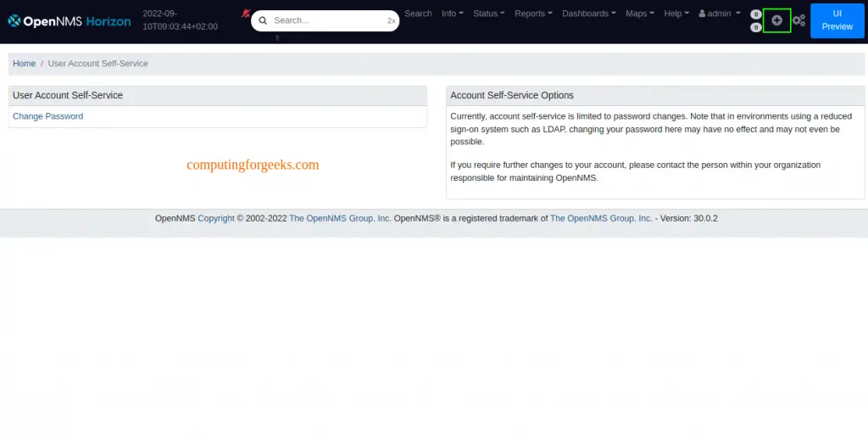Expand the Status dropdown menu
This screenshot has width=868, height=437.
pos(489,14)
